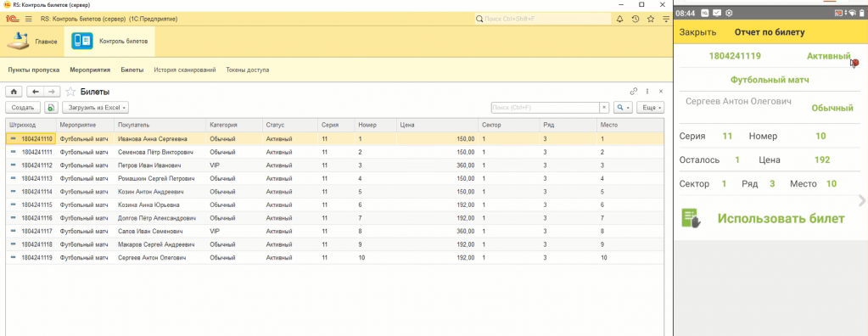Open service settings menu in top bar
The width and height of the screenshot is (868, 336).
666,19
